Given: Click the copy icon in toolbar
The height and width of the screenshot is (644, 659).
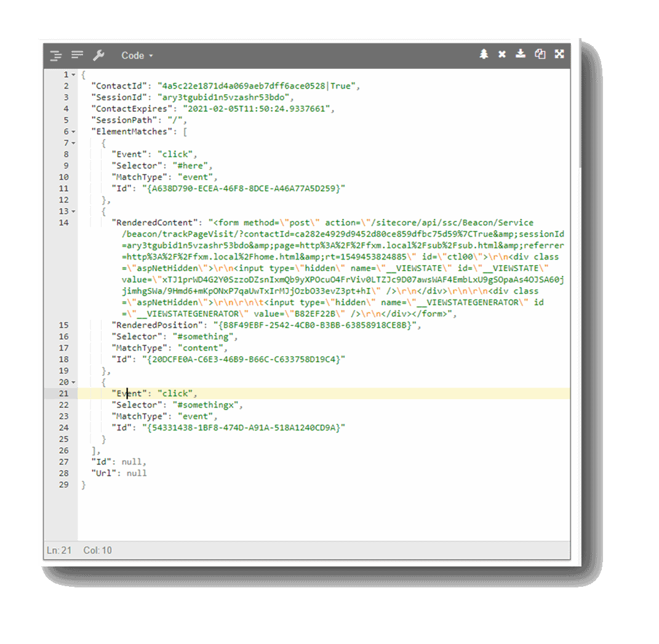Looking at the screenshot, I should pyautogui.click(x=540, y=54).
